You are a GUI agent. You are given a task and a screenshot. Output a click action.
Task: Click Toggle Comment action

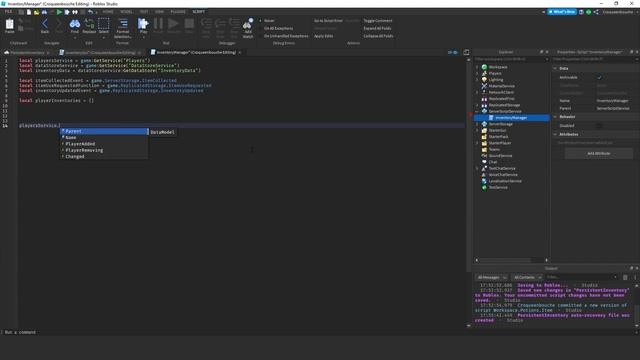pos(378,20)
